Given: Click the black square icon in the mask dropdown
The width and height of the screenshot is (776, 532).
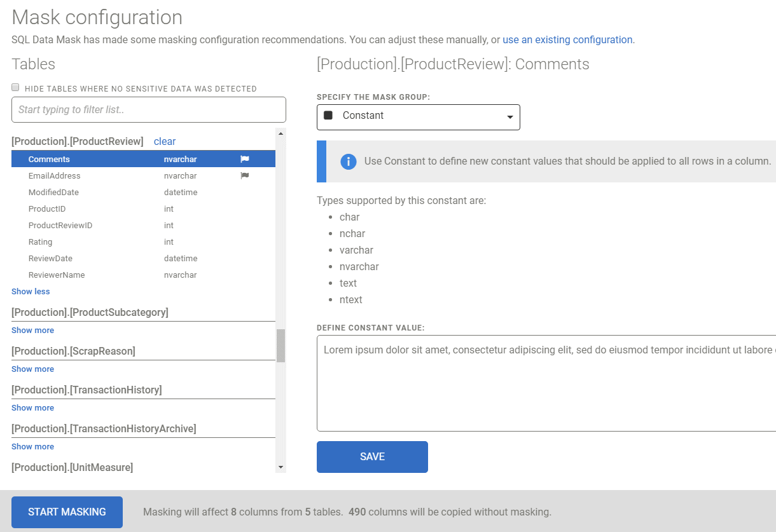Looking at the screenshot, I should pos(327,115).
